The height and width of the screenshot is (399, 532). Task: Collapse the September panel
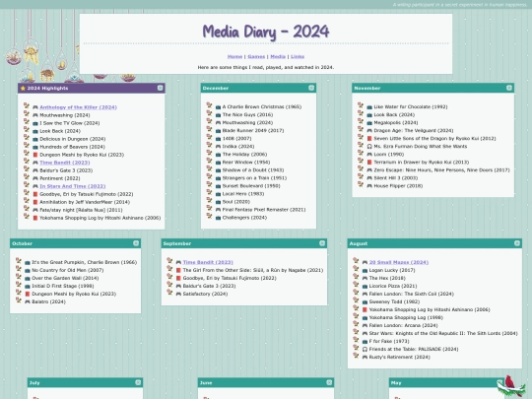pyautogui.click(x=322, y=243)
